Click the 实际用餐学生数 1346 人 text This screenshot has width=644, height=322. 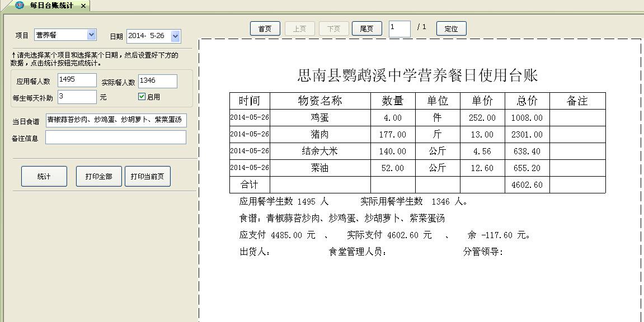tap(414, 201)
